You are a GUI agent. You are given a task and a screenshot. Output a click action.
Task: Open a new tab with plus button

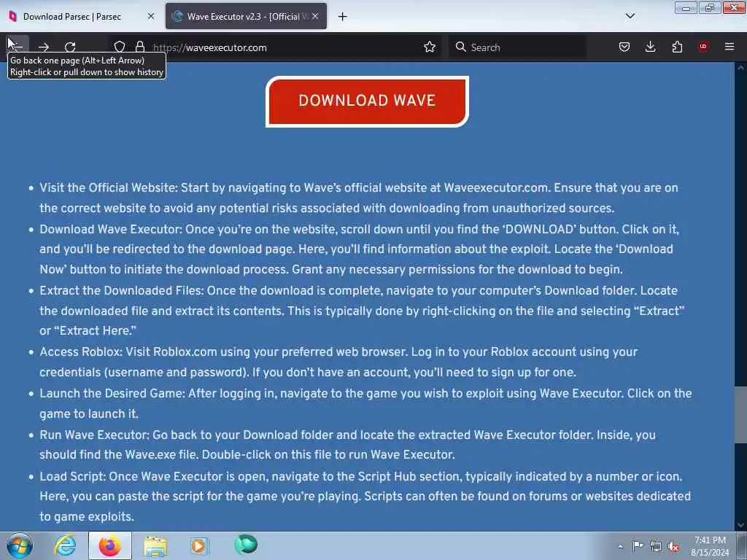[342, 17]
